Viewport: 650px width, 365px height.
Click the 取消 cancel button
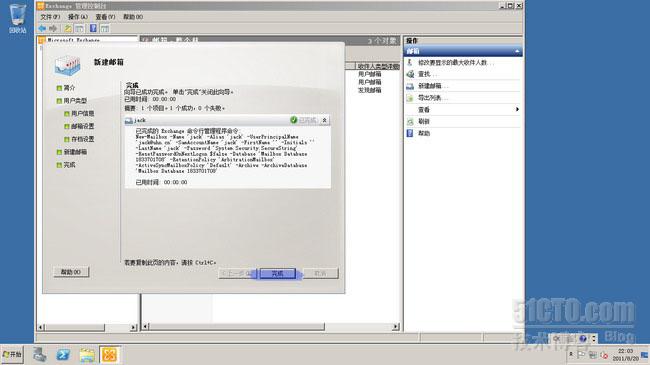pyautogui.click(x=320, y=273)
